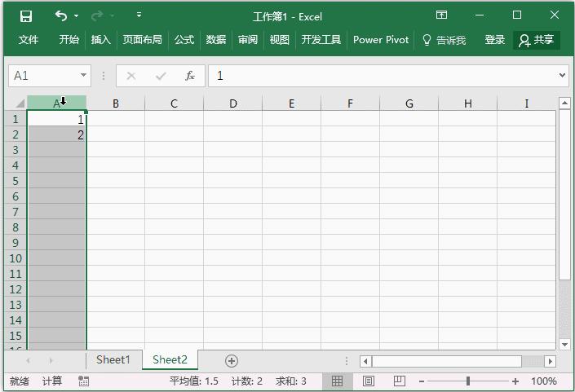Image resolution: width=575 pixels, height=392 pixels.
Task: Switch to Page Layout view icon
Action: pyautogui.click(x=368, y=381)
